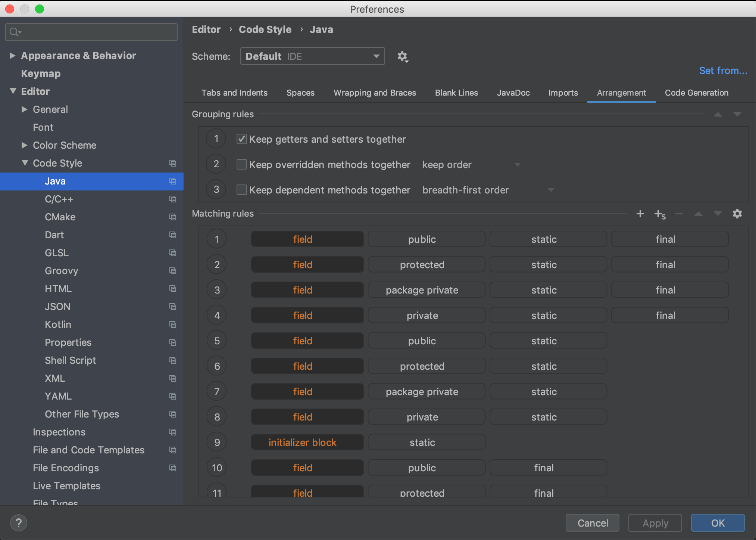Remove selected matching rule with minus icon

click(679, 214)
